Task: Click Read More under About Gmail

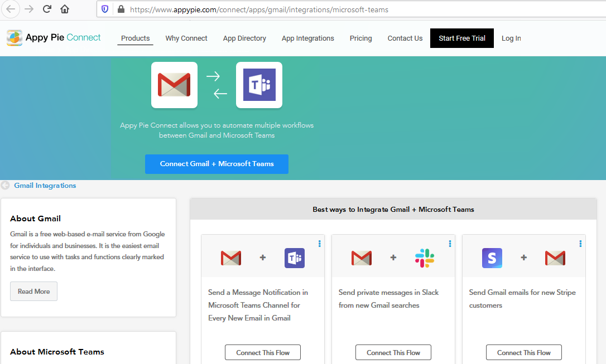Action: [x=33, y=292]
